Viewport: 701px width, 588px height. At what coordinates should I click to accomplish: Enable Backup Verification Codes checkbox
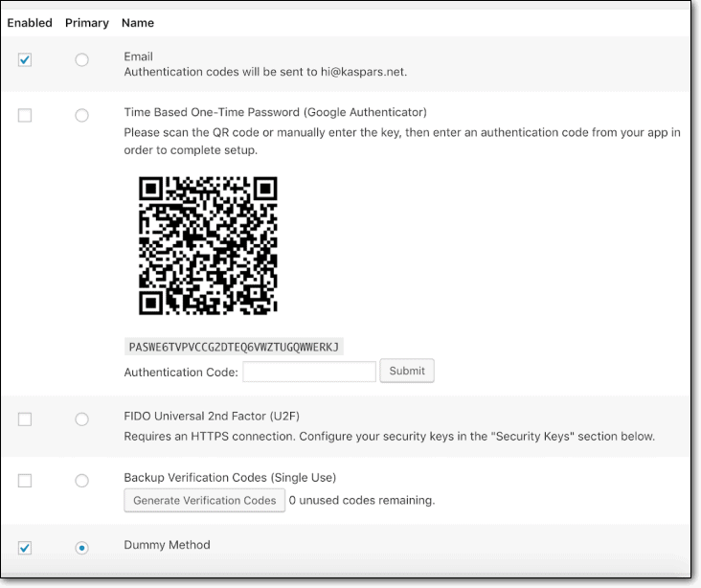(x=25, y=481)
